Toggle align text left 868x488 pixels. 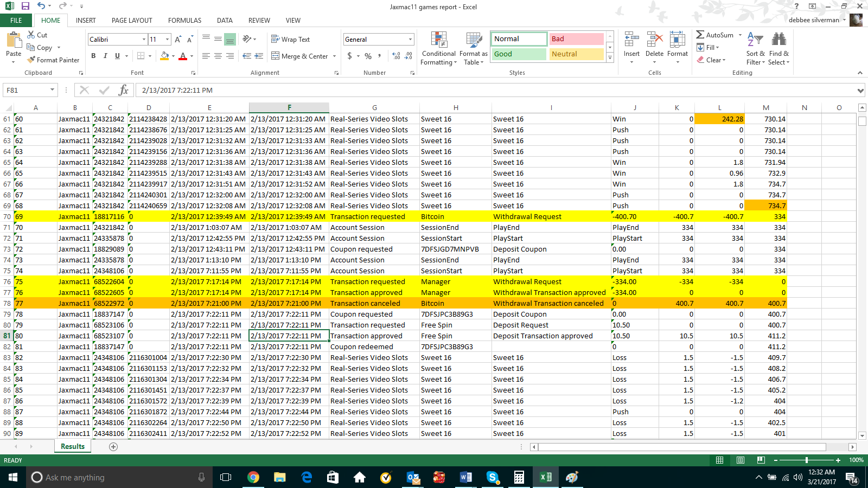tap(206, 56)
